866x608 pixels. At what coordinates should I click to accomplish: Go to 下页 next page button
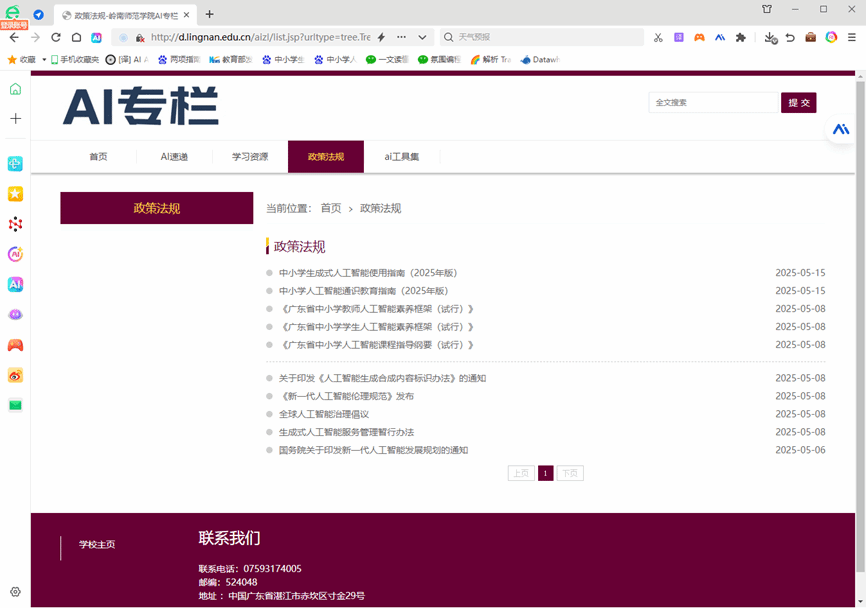click(x=569, y=473)
